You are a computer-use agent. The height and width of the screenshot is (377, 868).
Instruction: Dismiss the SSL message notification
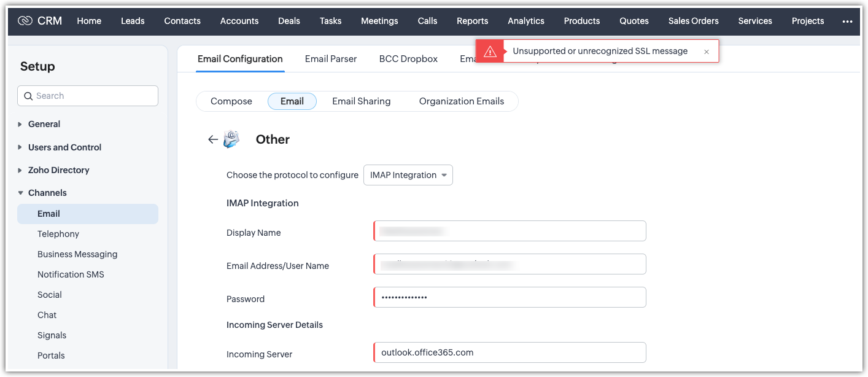707,52
